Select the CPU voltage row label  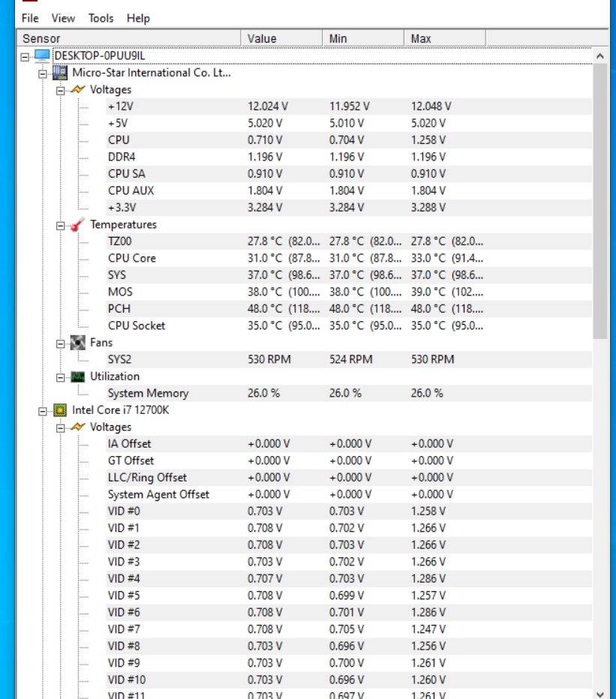coord(119,140)
